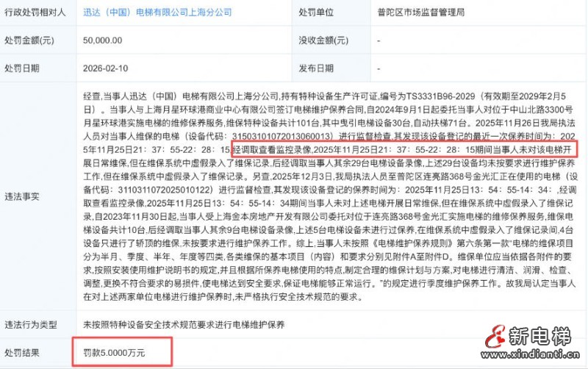588x369 pixels.
Task: Click the 普陀区市场监督管理局 cell
Action: 420,12
